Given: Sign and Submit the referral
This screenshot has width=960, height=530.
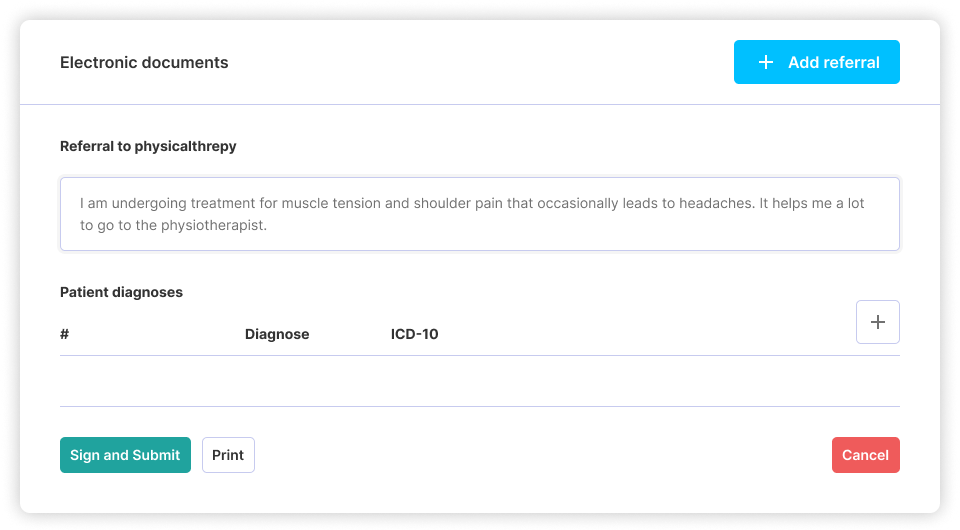Looking at the screenshot, I should [x=125, y=455].
